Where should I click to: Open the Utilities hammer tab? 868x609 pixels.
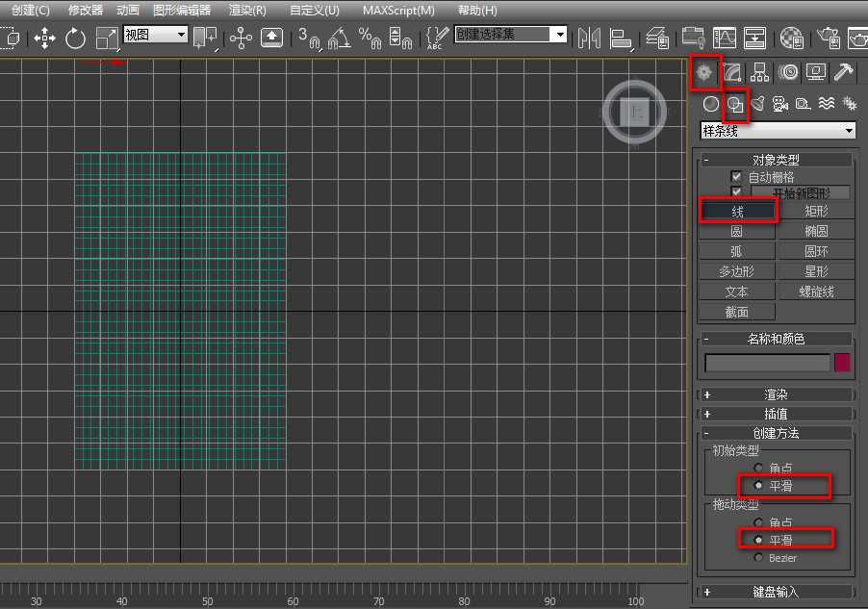coord(844,72)
